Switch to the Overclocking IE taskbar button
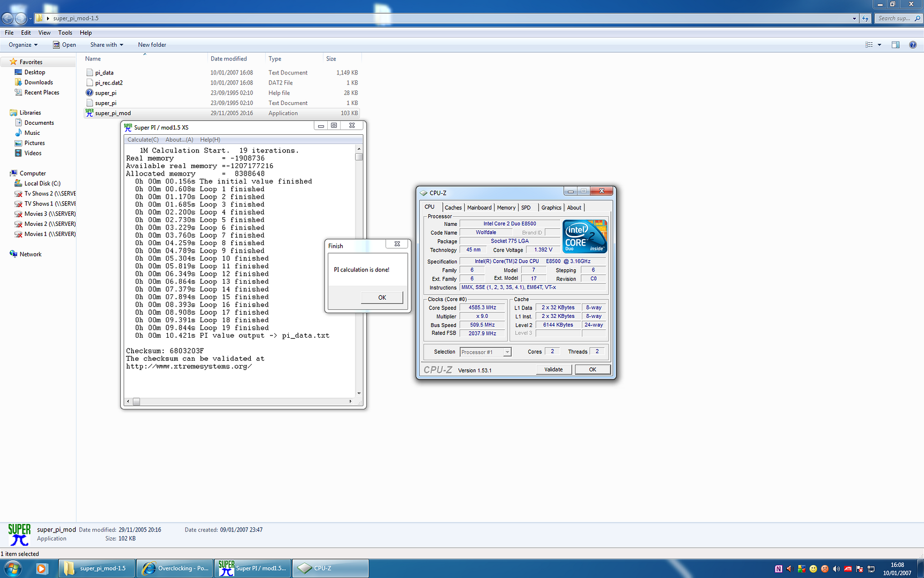Image resolution: width=924 pixels, height=578 pixels. click(174, 568)
